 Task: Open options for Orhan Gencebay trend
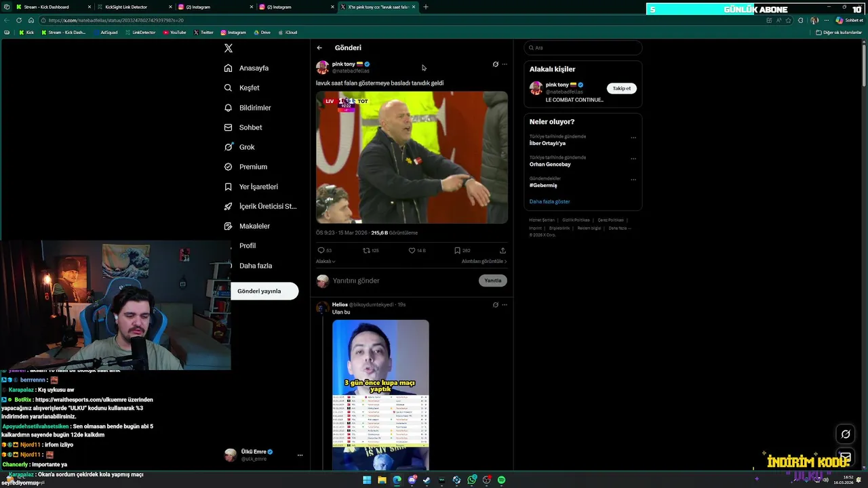[633, 159]
